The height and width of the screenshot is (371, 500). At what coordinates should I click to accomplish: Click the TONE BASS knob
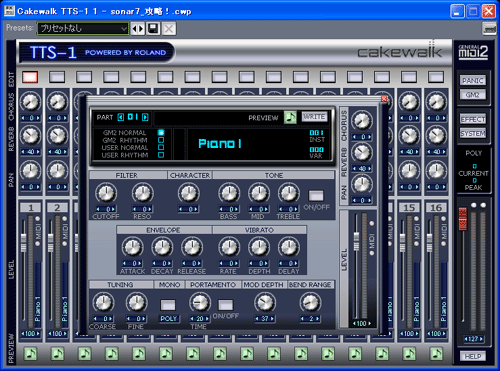pyautogui.click(x=229, y=193)
